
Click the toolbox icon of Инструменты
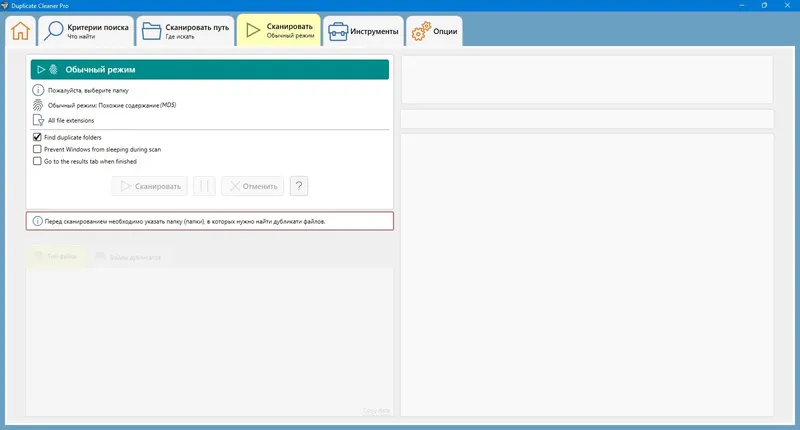pos(338,32)
